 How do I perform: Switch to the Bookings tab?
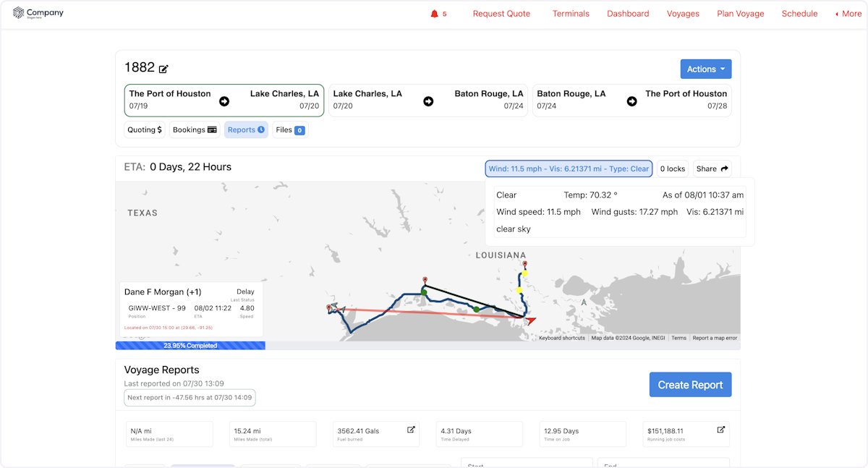pos(195,130)
